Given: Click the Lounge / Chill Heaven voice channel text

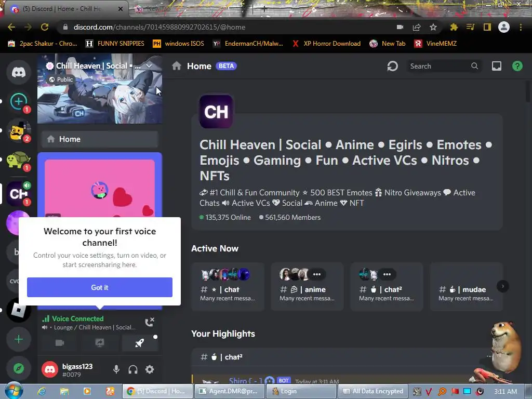Looking at the screenshot, I should pos(95,327).
